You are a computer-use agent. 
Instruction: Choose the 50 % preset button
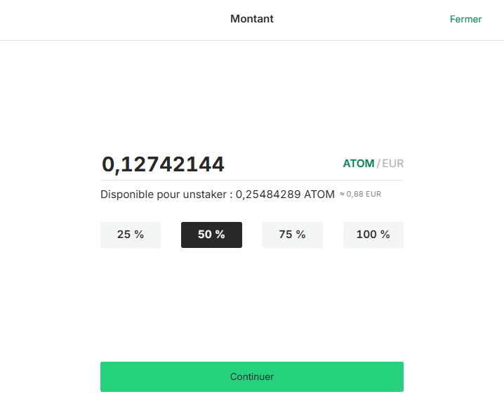[211, 235]
